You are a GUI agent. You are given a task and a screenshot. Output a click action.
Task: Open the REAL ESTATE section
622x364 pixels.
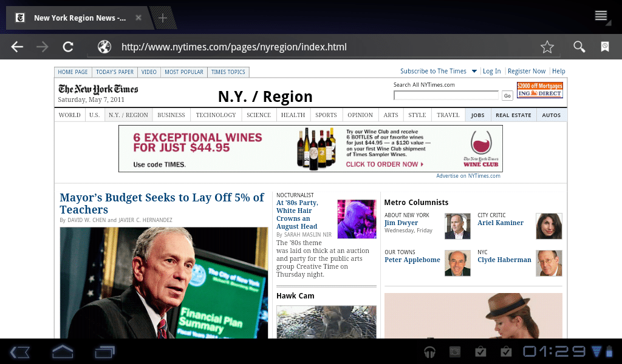point(513,115)
